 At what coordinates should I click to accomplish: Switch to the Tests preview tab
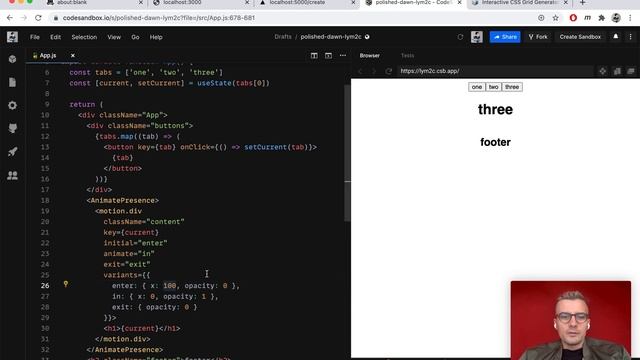tap(407, 56)
